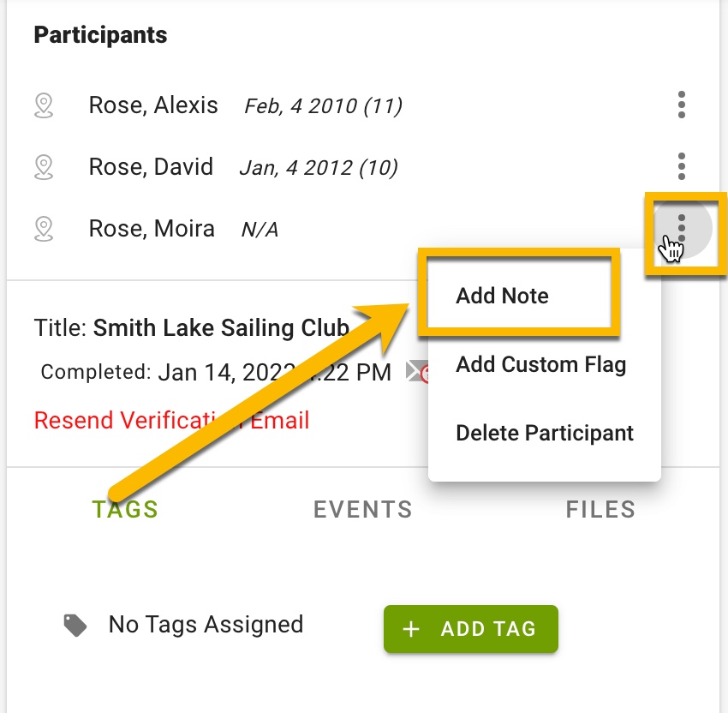This screenshot has width=728, height=713.
Task: Switch to the FILES tab
Action: point(600,509)
